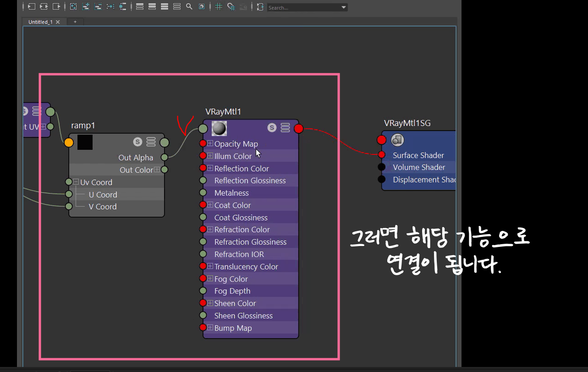
Task: Show input and output connections icon
Action: pyautogui.click(x=44, y=6)
